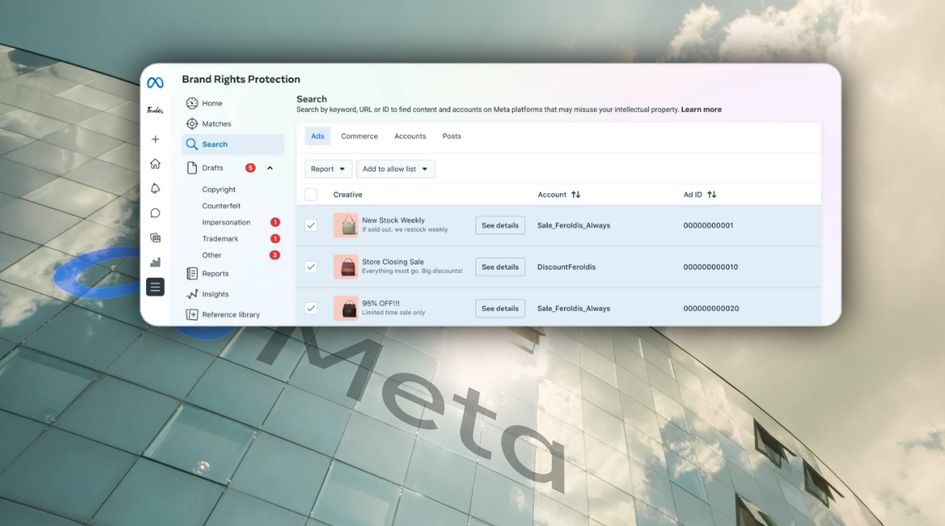Click the plus icon in left rail

155,139
